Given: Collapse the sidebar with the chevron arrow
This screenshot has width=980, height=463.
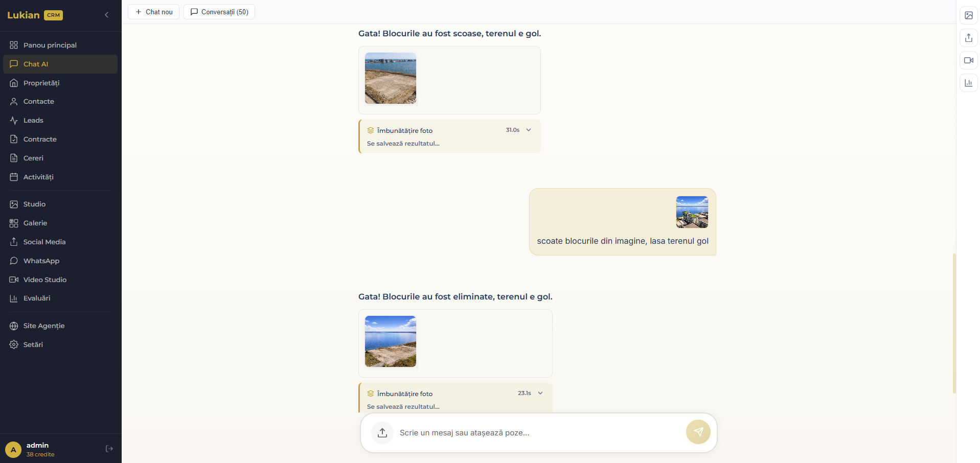Looking at the screenshot, I should pos(106,15).
